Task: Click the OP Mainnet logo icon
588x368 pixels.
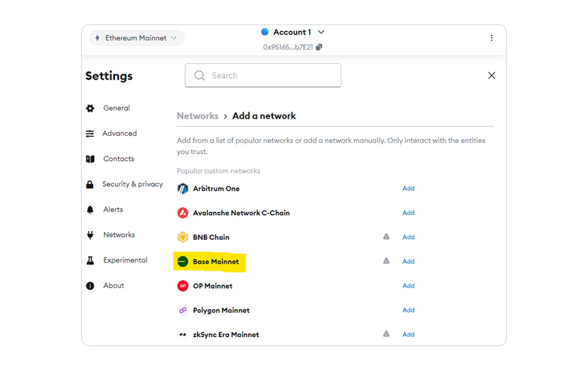Action: point(183,286)
